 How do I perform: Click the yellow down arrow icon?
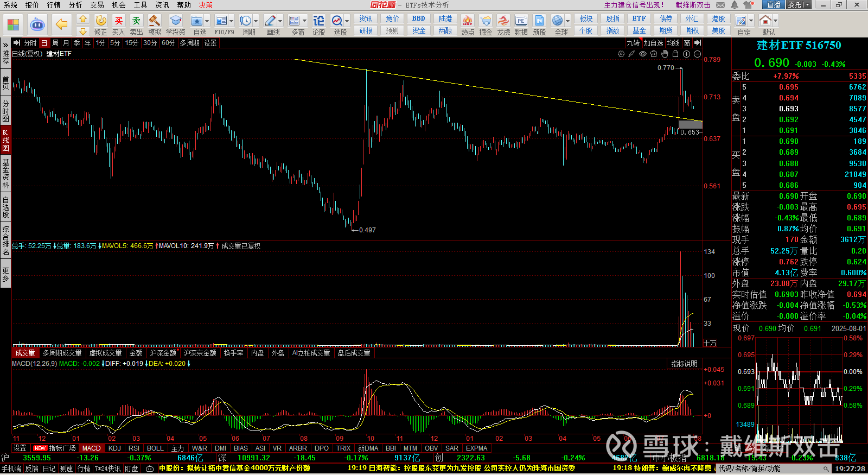[83, 31]
